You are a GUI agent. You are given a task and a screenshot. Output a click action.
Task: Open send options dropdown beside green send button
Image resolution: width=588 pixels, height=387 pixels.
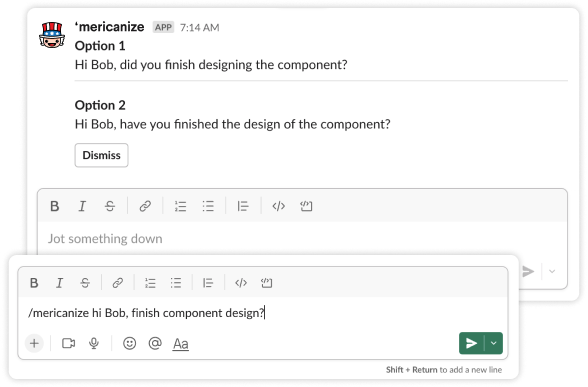[494, 343]
